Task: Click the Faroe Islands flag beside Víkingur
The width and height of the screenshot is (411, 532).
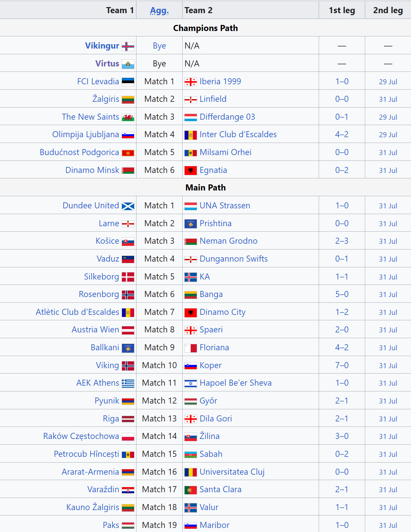Action: (x=128, y=46)
